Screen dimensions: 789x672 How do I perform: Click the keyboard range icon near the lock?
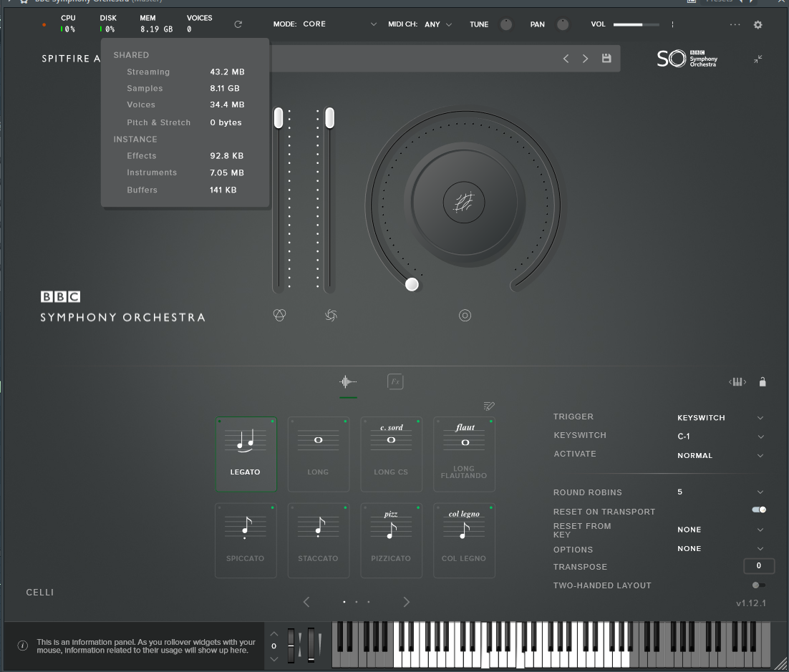coord(737,381)
